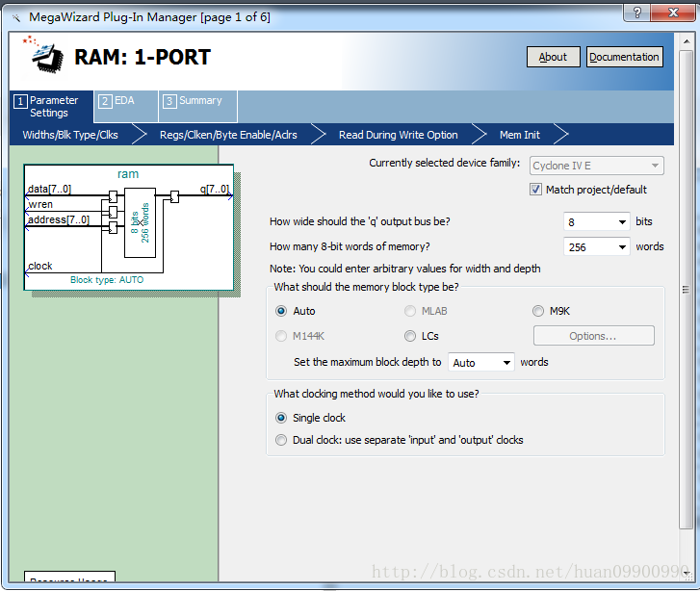Click the scrollbar up arrow

click(x=687, y=41)
